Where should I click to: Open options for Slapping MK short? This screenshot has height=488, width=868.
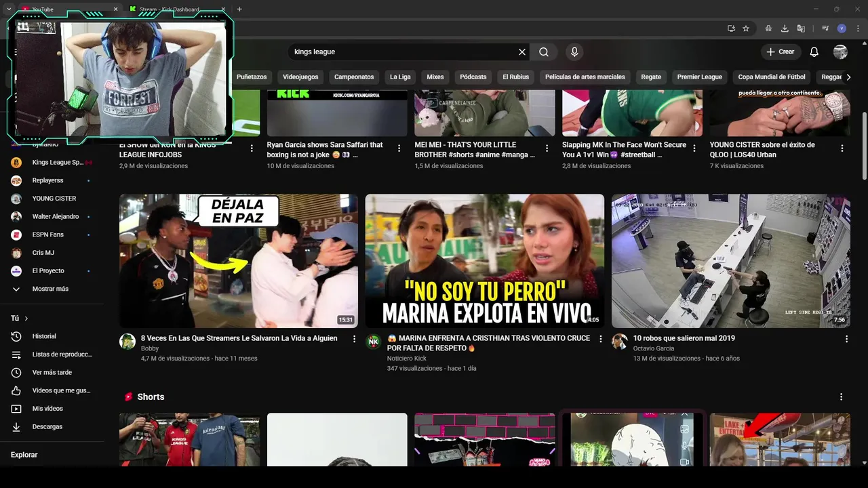click(694, 148)
